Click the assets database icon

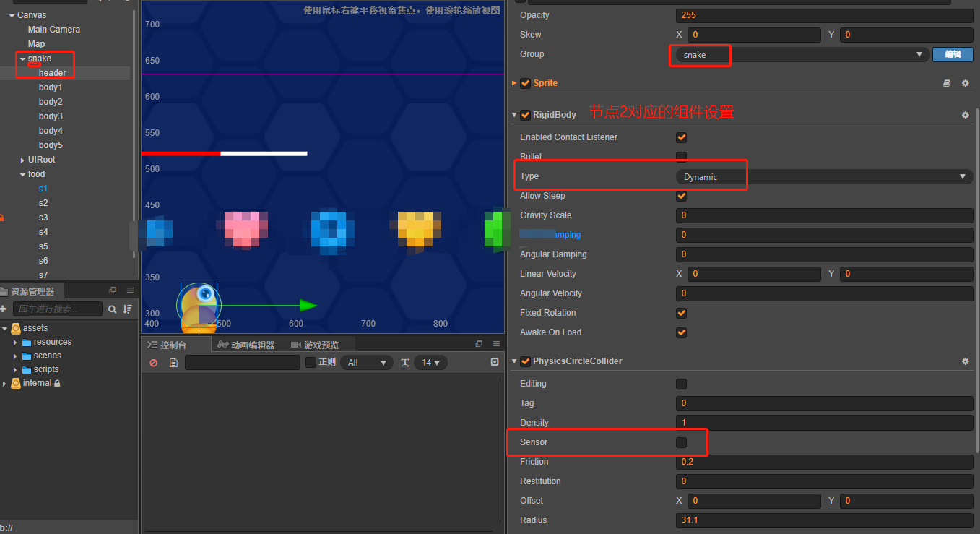(x=16, y=328)
